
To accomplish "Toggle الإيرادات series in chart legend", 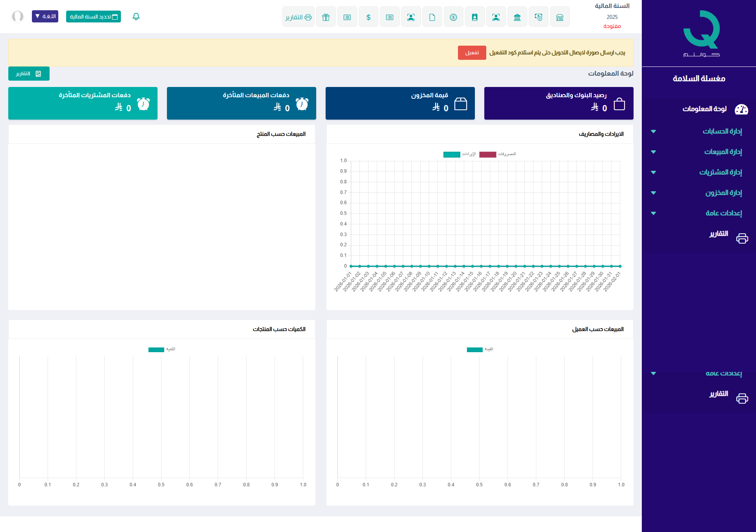I will tap(459, 154).
